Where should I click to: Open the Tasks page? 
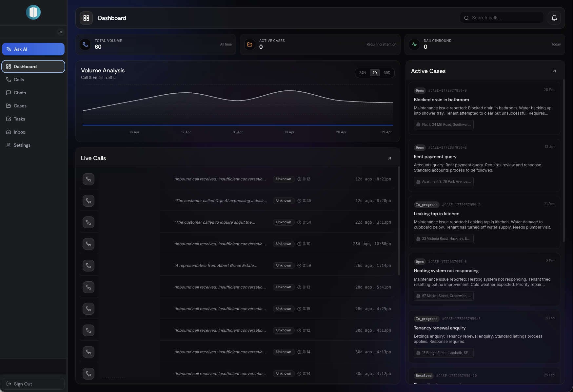pyautogui.click(x=33, y=119)
